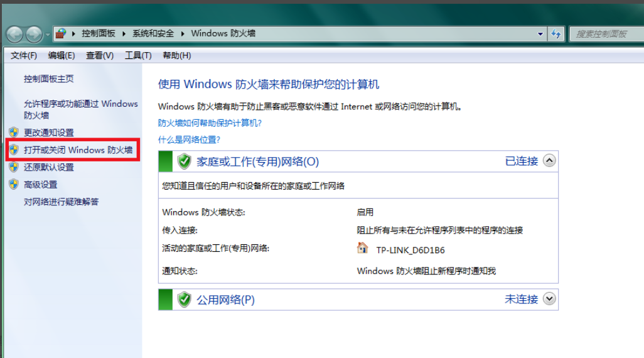Screen dimensions: 644x358
Task: Click shield icon beside 高级设置
Action: [13, 185]
